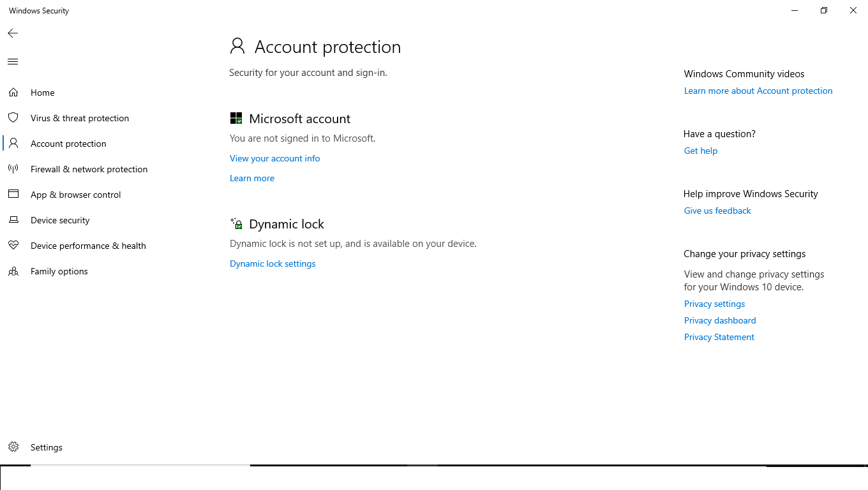Open the View your account info link
The image size is (868, 490).
(x=275, y=158)
